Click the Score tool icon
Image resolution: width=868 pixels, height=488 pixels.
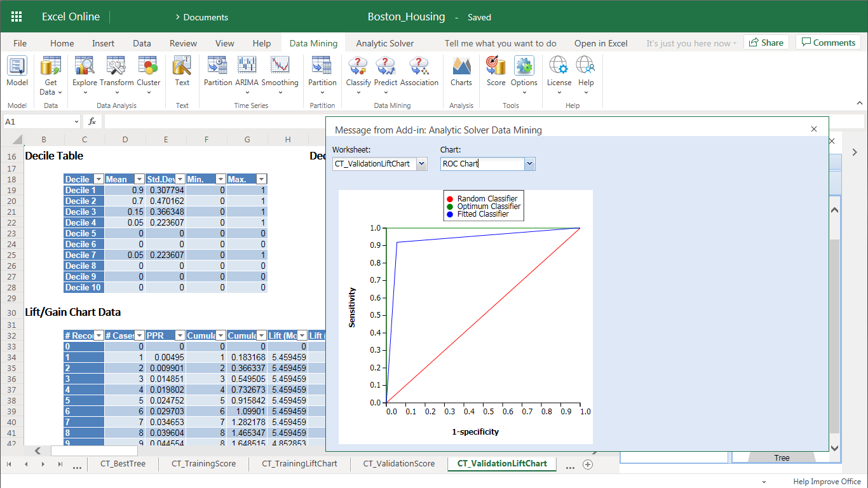[496, 66]
